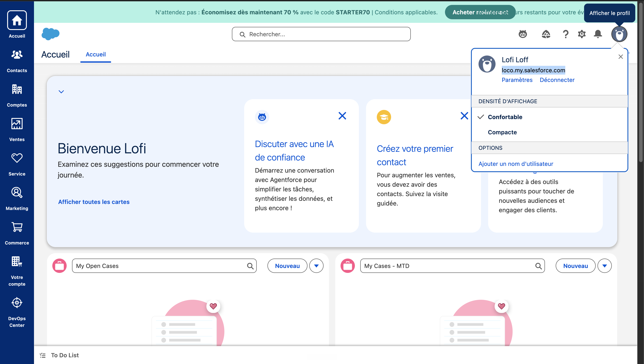
Task: Open Comptes in the sidebar
Action: (17, 95)
